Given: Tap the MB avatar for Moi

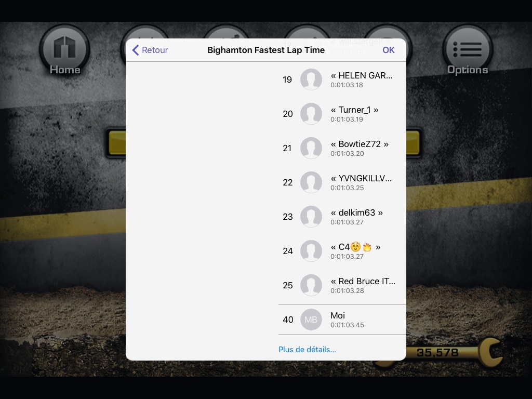Looking at the screenshot, I should coord(311,320).
